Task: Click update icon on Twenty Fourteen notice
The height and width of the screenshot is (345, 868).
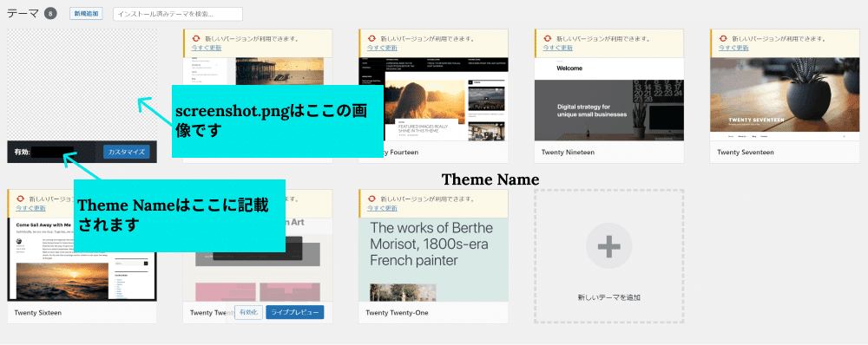Action: (372, 39)
